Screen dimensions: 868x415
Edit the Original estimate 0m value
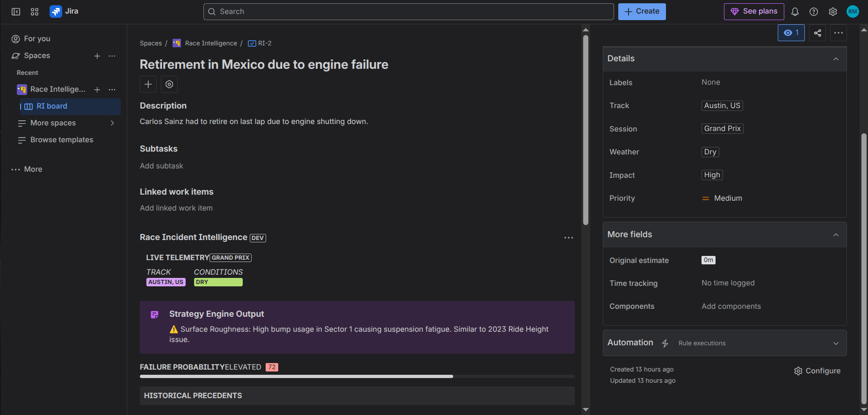(709, 260)
